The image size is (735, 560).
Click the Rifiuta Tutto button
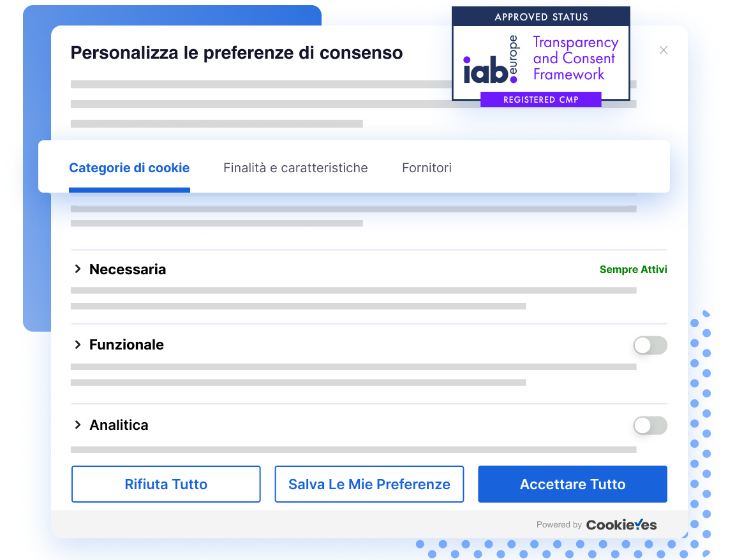coord(166,484)
